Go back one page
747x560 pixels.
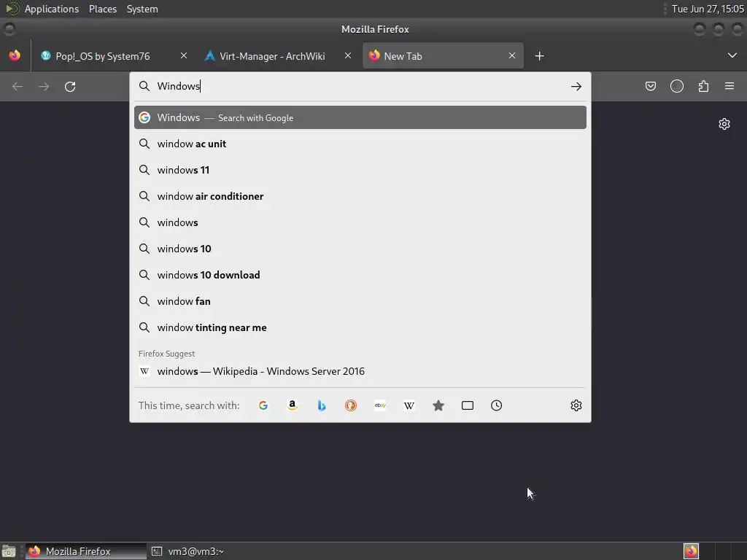(18, 86)
